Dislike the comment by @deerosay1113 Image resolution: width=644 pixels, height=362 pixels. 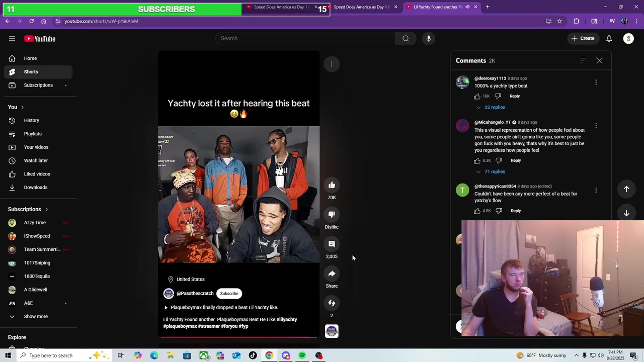point(498,96)
